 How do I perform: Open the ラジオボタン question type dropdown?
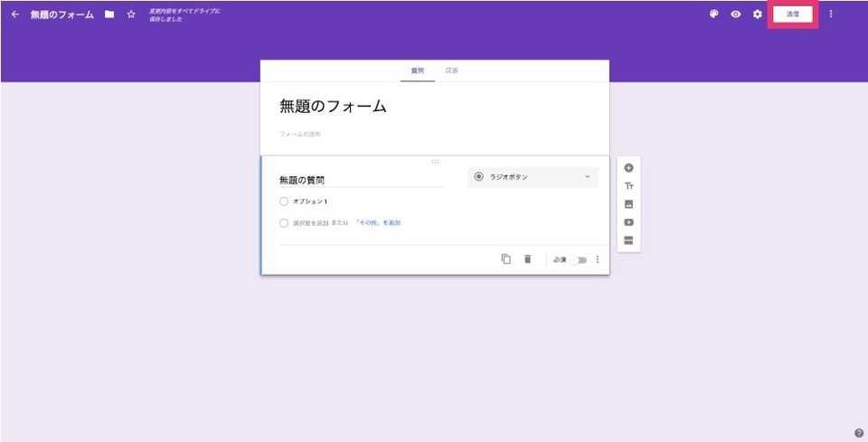click(x=533, y=177)
